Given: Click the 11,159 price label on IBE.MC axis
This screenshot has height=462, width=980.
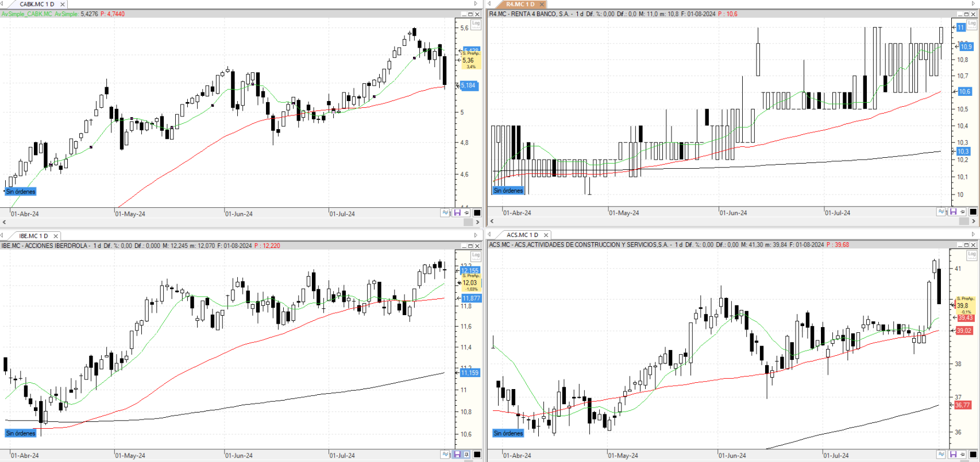Looking at the screenshot, I should [470, 373].
